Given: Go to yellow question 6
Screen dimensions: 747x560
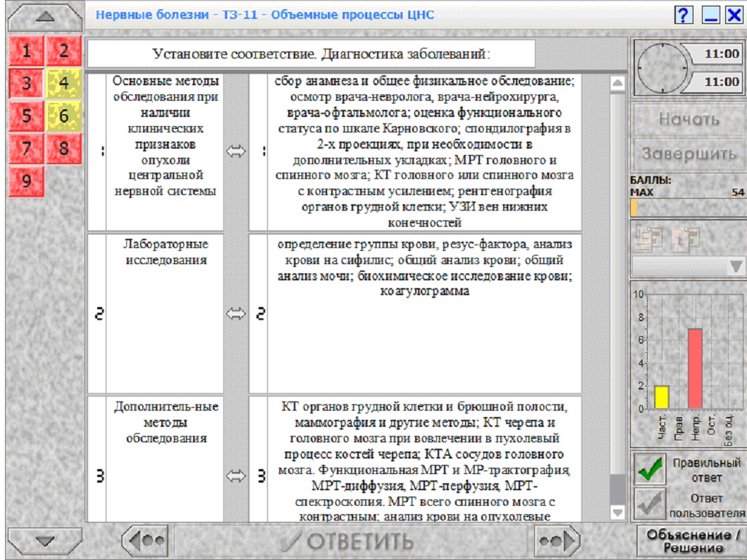Looking at the screenshot, I should click(x=64, y=116).
